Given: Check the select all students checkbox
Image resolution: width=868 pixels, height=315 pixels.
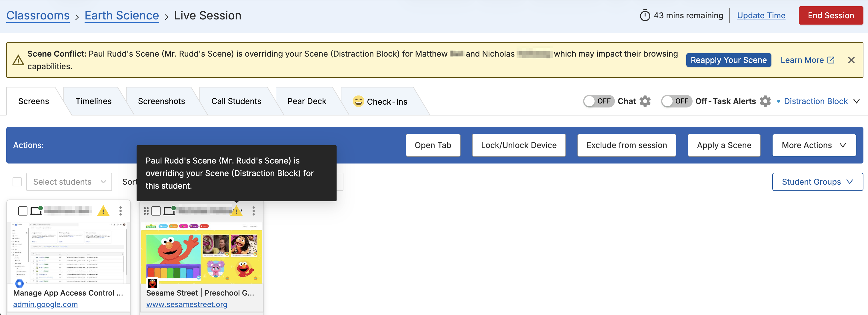Looking at the screenshot, I should coord(17,182).
